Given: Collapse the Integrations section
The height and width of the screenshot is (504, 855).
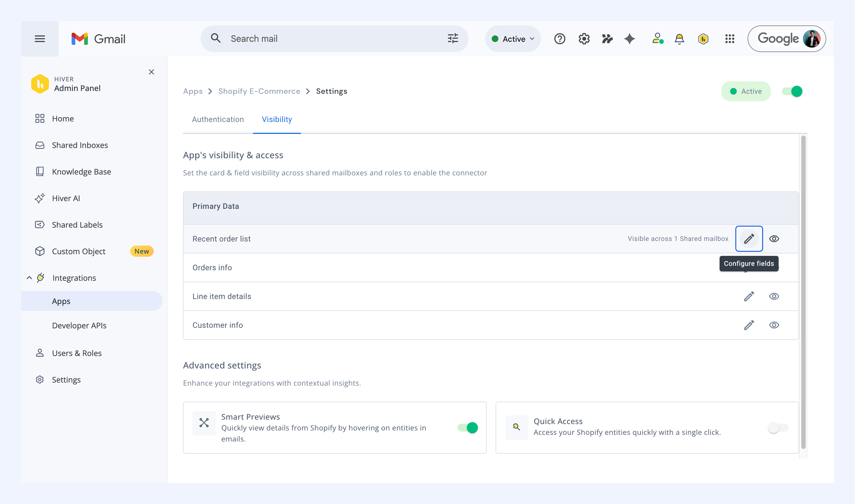Looking at the screenshot, I should tap(30, 278).
